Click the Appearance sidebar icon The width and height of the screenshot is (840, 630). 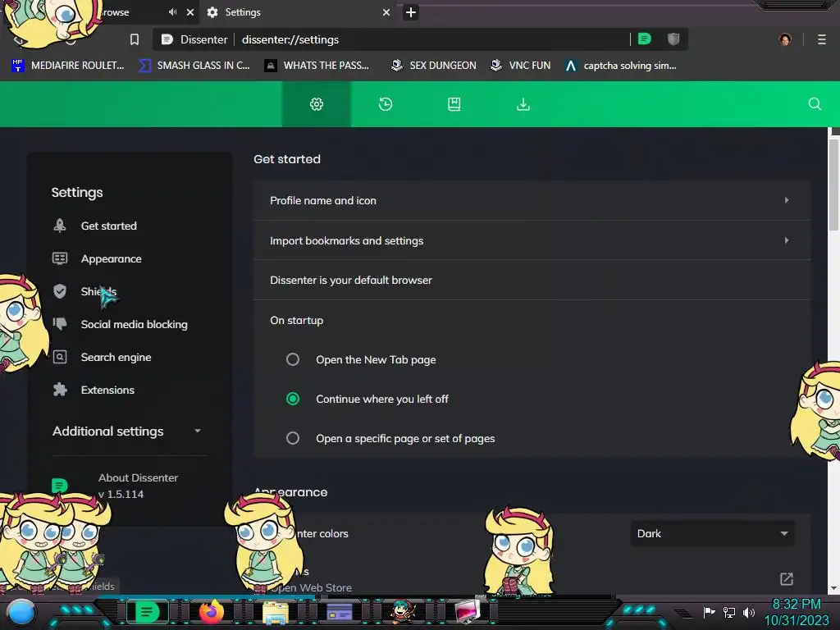[60, 258]
